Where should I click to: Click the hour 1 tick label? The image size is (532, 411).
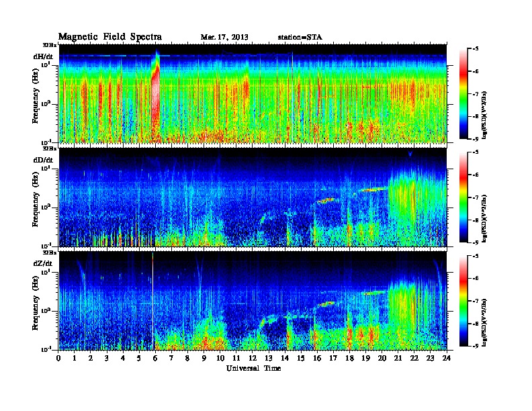click(x=75, y=358)
